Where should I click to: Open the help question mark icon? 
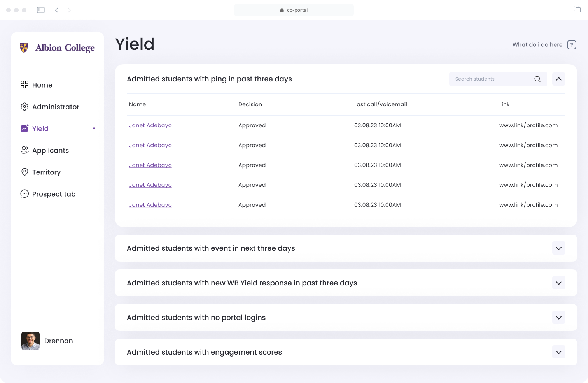pyautogui.click(x=572, y=45)
